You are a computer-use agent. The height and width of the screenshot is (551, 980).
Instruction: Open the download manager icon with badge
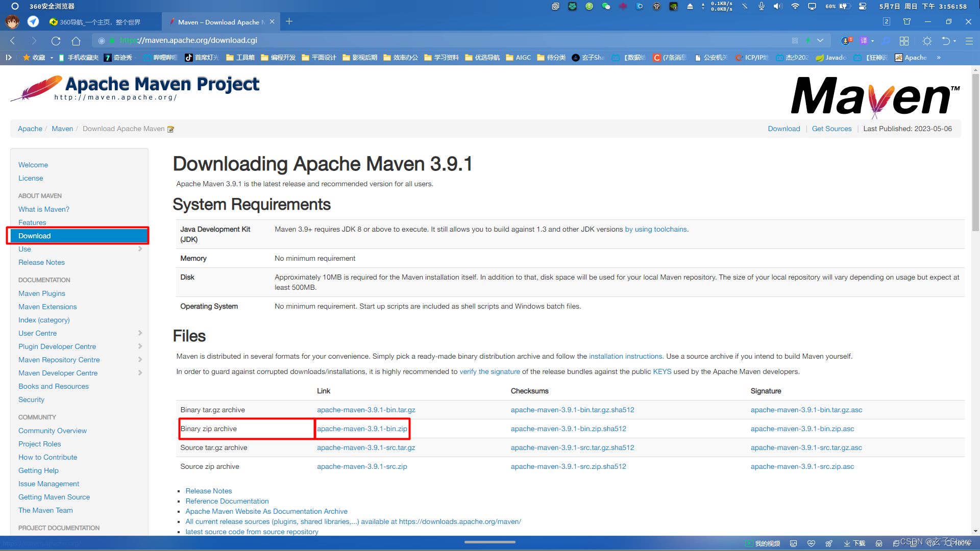[x=846, y=41]
